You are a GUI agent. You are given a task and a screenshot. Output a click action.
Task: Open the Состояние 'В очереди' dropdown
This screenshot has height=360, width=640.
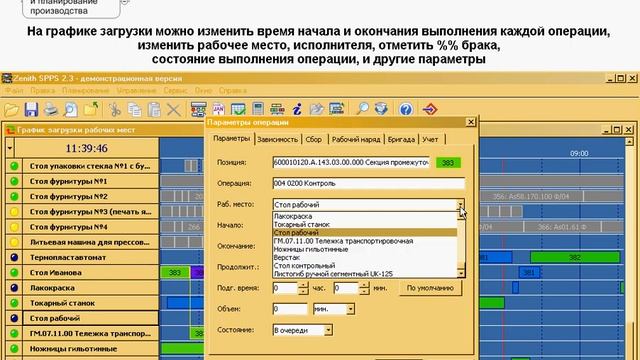(328, 330)
